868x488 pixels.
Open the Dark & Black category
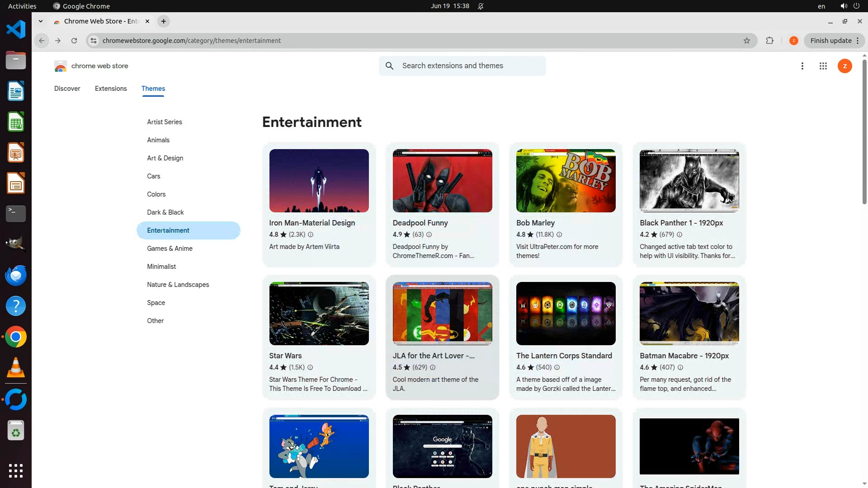(x=165, y=212)
